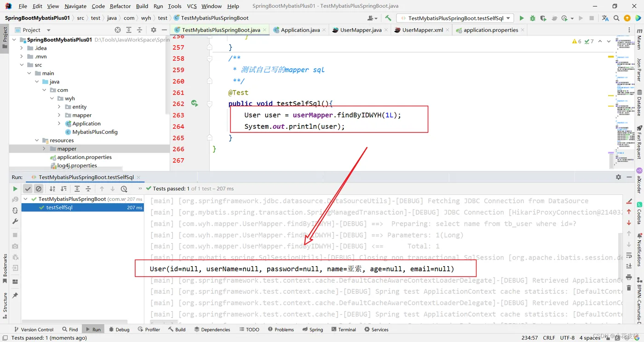Click the Select Opened File target icon
644x342 pixels.
point(117,30)
